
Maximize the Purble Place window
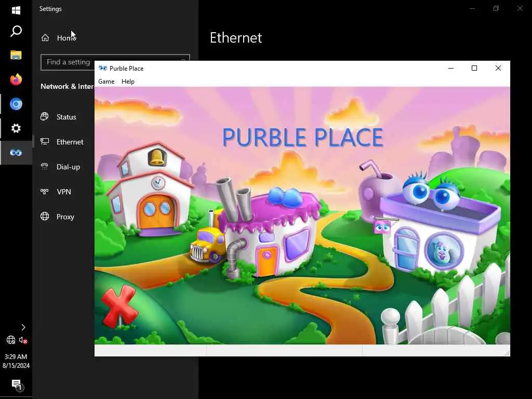pyautogui.click(x=474, y=68)
